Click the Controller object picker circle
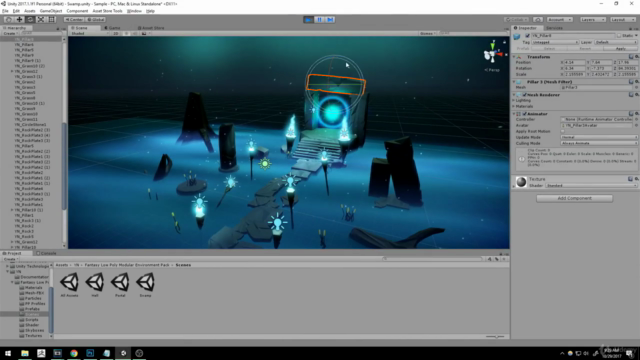The width and height of the screenshot is (640, 360). tap(636, 119)
